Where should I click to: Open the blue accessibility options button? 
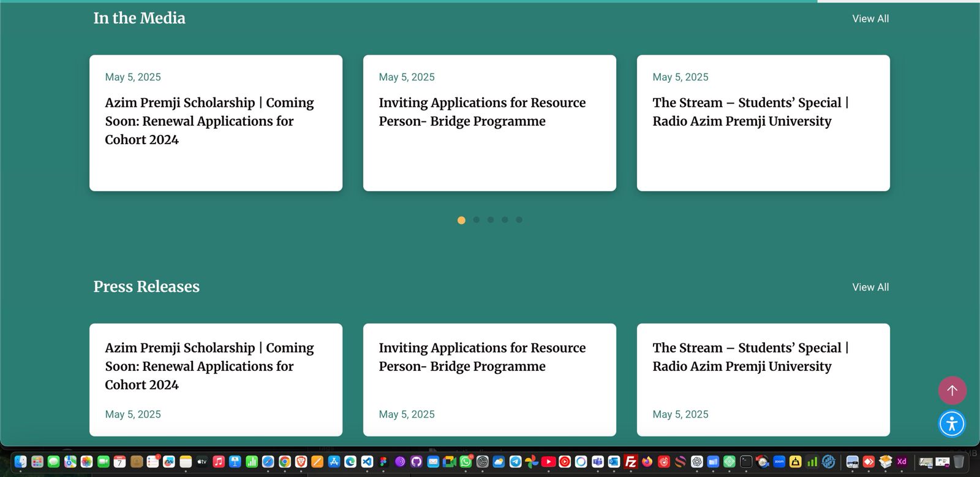point(952,424)
